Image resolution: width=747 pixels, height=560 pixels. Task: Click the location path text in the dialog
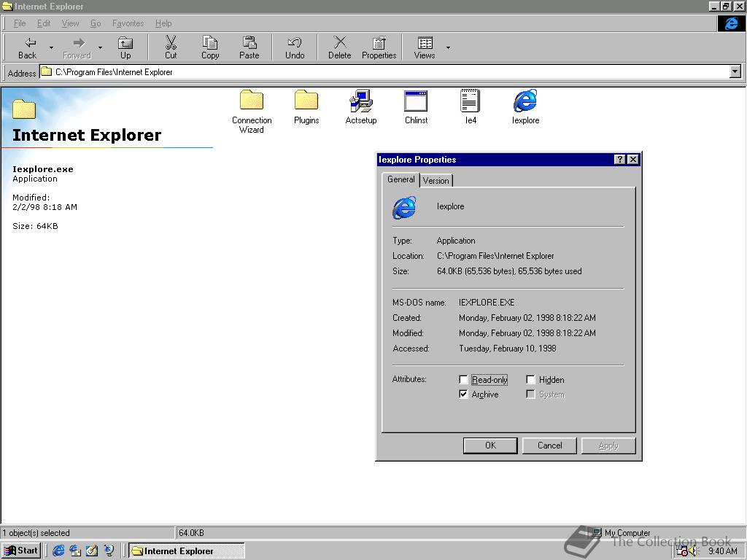[495, 256]
